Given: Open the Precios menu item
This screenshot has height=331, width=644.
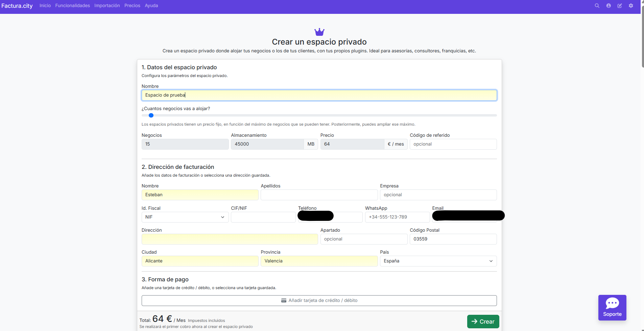Looking at the screenshot, I should click(x=132, y=6).
